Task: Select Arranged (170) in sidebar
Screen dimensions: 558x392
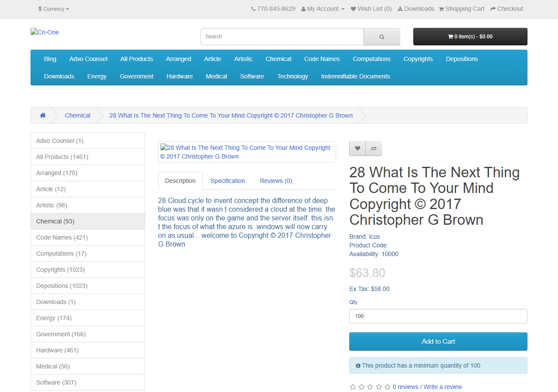Action: click(x=88, y=173)
